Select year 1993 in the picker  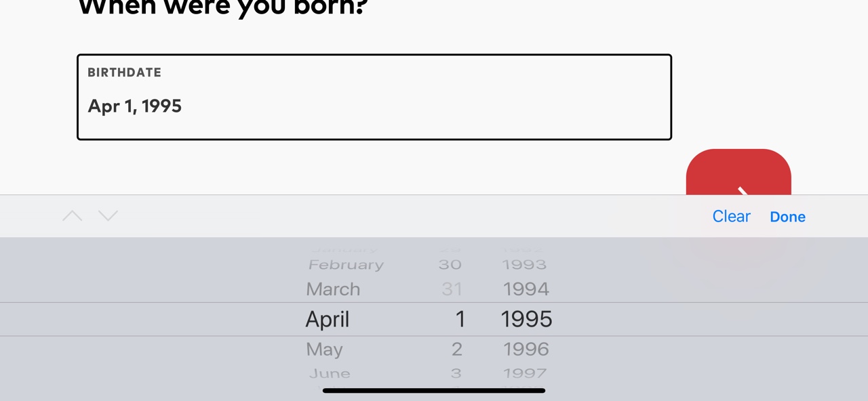click(524, 265)
